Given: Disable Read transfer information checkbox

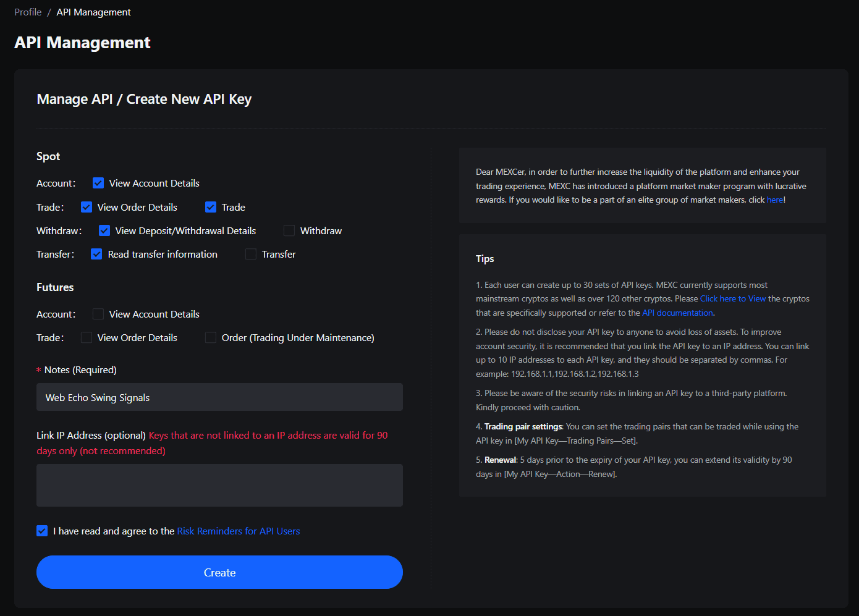Looking at the screenshot, I should click(96, 253).
